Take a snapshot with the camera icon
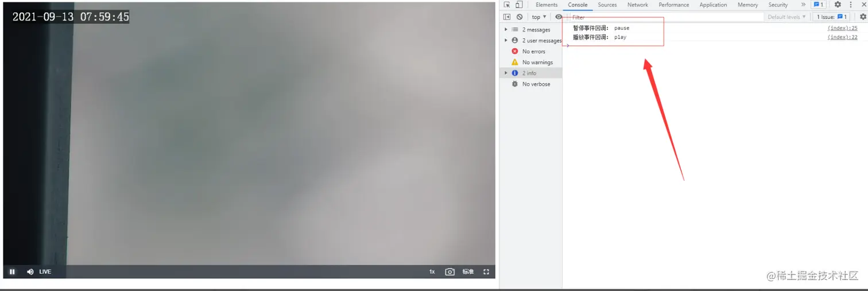Image resolution: width=868 pixels, height=291 pixels. [x=450, y=271]
